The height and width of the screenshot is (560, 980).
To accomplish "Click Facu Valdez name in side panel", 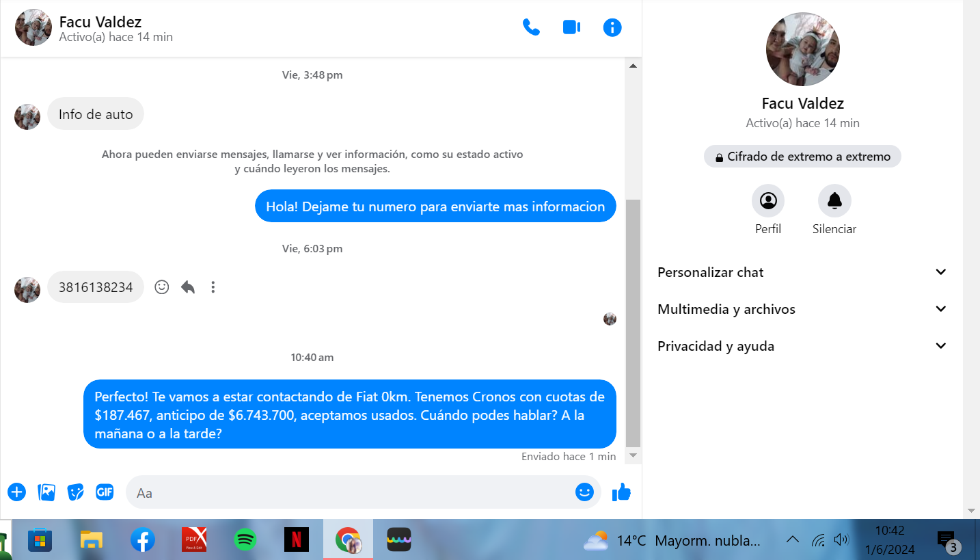I will click(x=803, y=103).
